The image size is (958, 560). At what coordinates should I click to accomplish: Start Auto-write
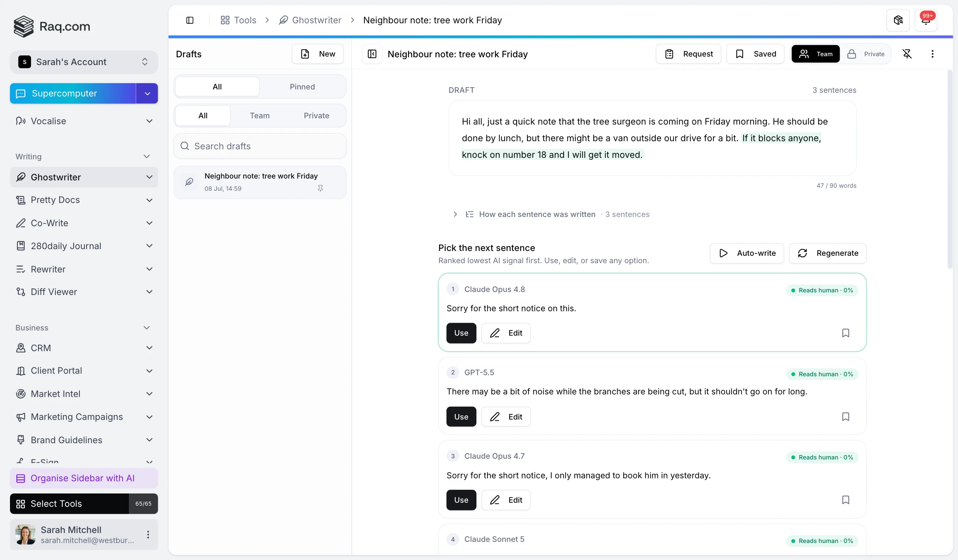747,253
